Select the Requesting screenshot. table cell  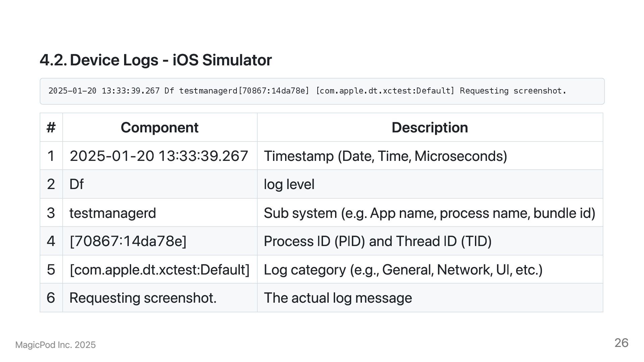click(143, 298)
